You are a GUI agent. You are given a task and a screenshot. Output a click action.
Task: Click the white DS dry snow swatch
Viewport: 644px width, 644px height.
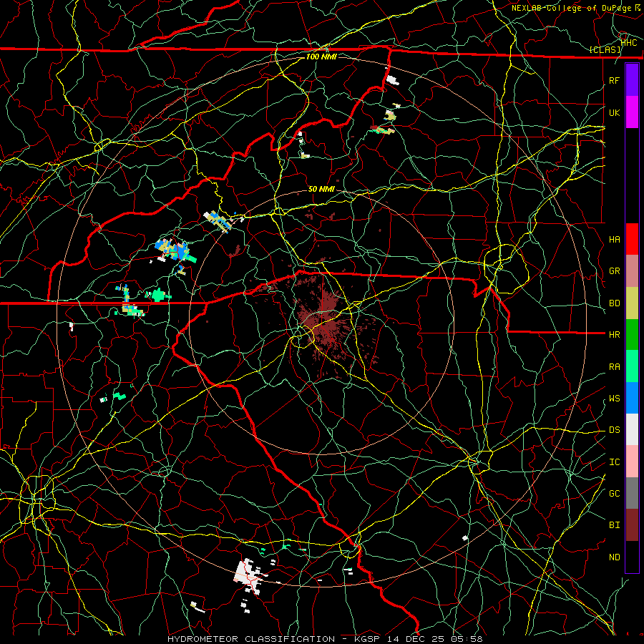coord(632,429)
